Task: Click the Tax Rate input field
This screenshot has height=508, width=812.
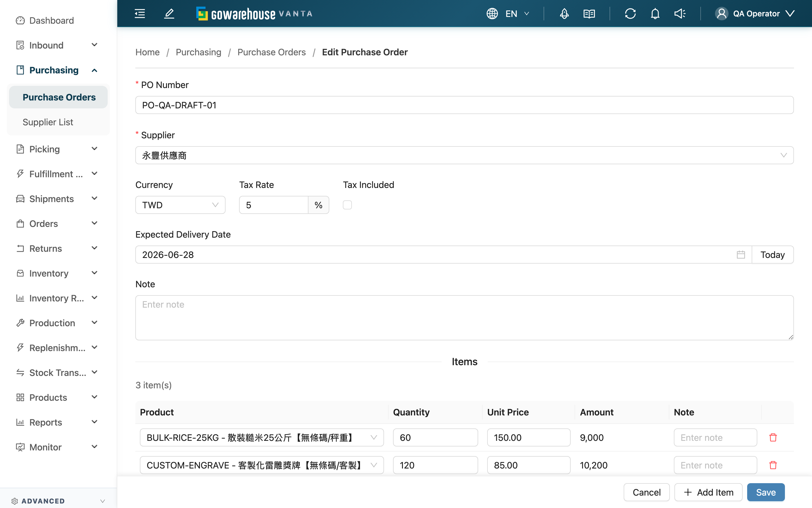Action: (x=274, y=205)
